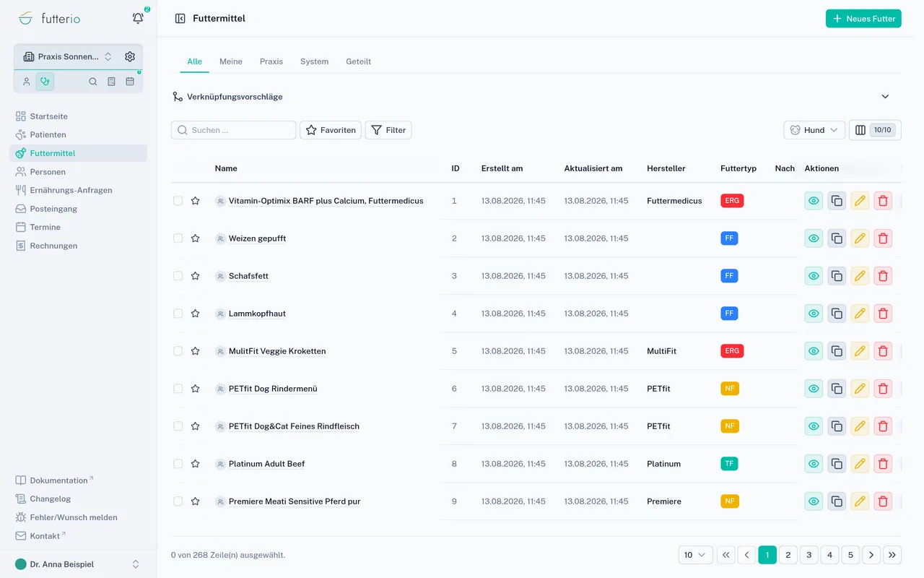Tick checkbox for MulitFit Veggie Kroketten
Screen dimensions: 924x578
(178, 351)
